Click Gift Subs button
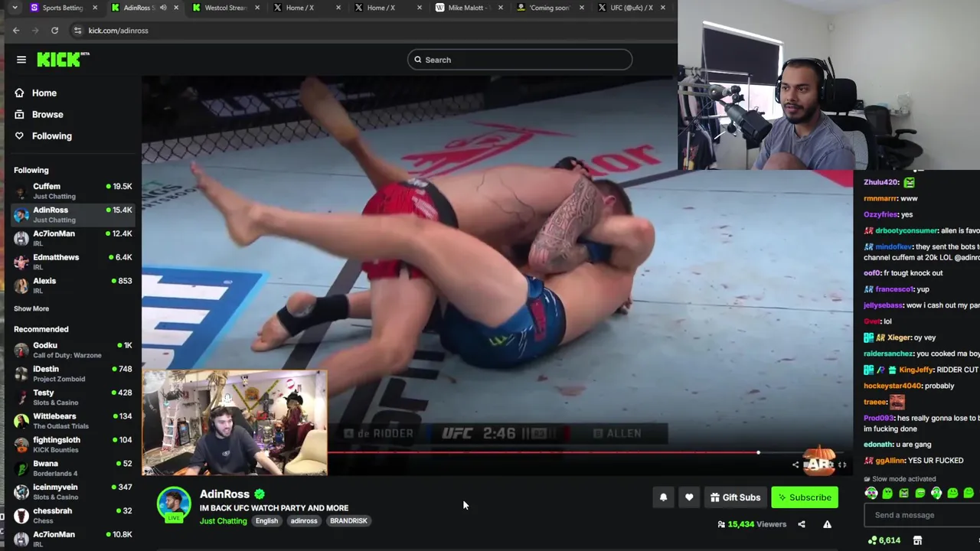 [735, 497]
